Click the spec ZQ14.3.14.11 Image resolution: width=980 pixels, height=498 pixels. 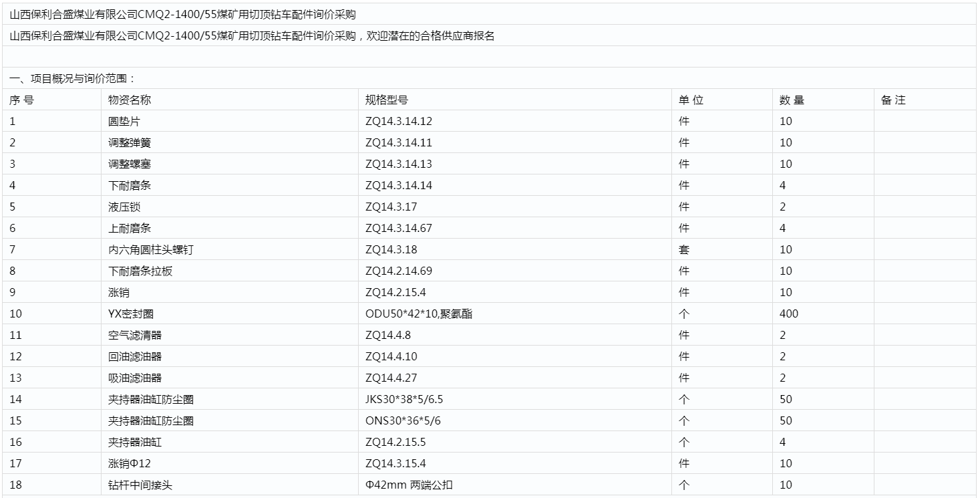coord(399,143)
